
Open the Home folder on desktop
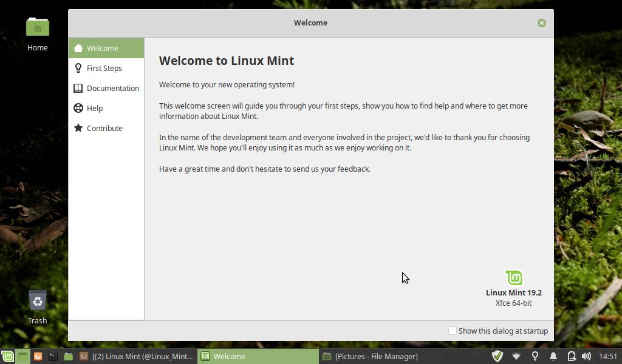38,35
